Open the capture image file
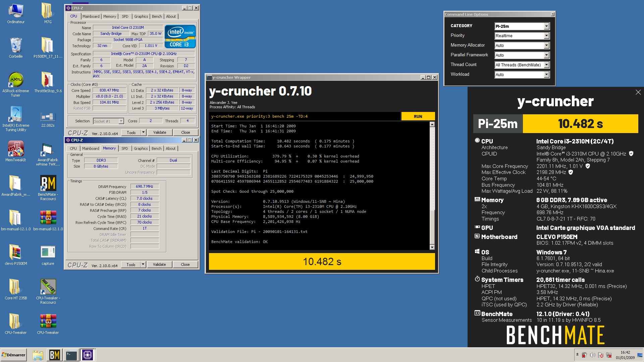 tap(48, 255)
